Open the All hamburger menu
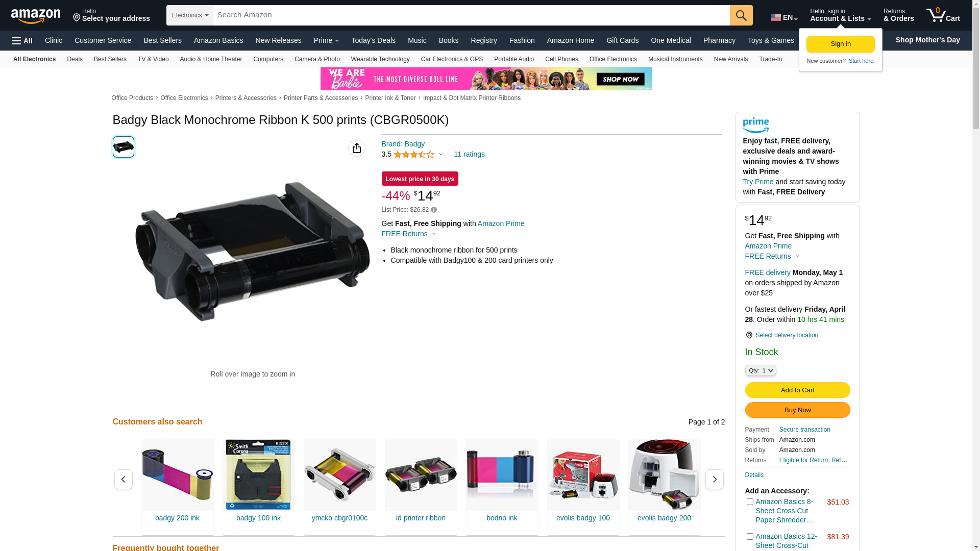The height and width of the screenshot is (551, 980). [22, 41]
